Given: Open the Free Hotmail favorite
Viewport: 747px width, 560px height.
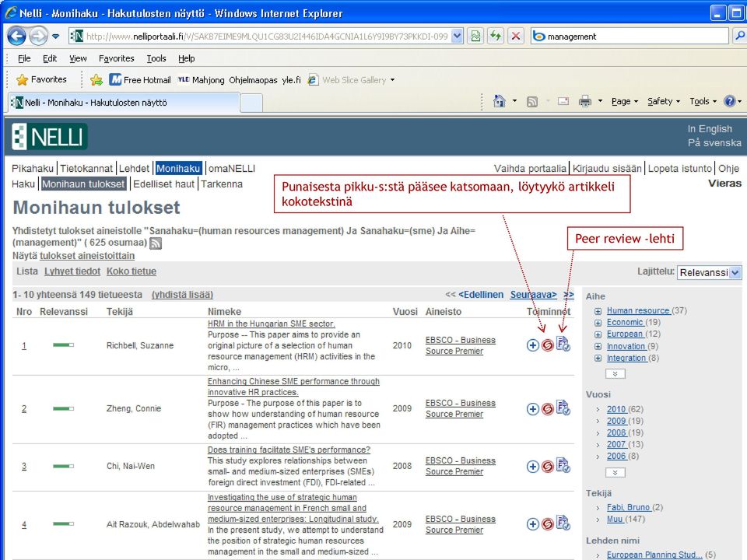Looking at the screenshot, I should pos(140,80).
